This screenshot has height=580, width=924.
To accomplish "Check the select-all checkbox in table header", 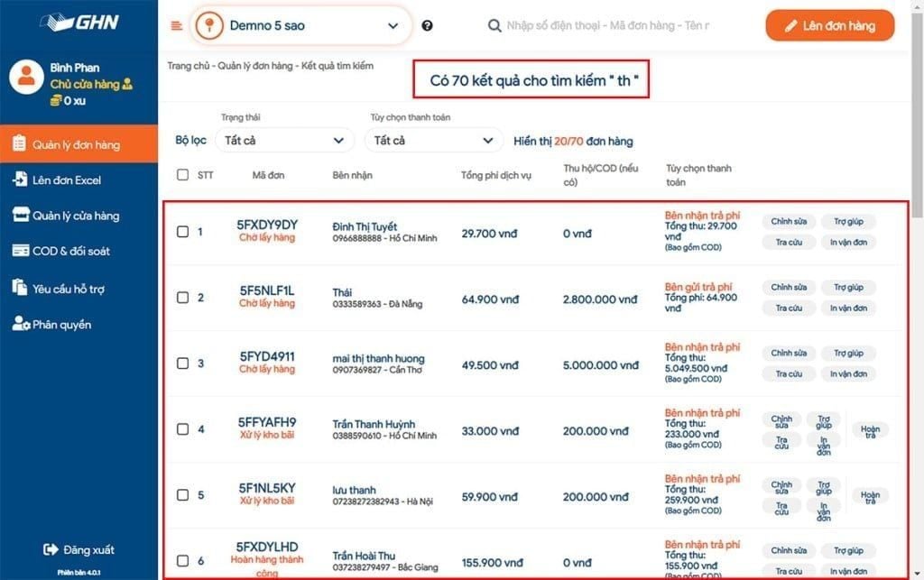I will pyautogui.click(x=183, y=175).
